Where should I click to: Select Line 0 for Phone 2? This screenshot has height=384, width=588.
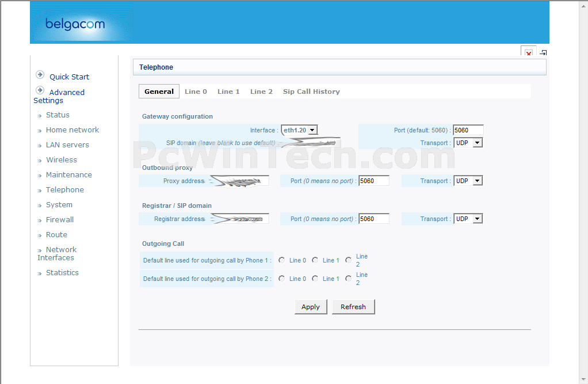pyautogui.click(x=281, y=279)
